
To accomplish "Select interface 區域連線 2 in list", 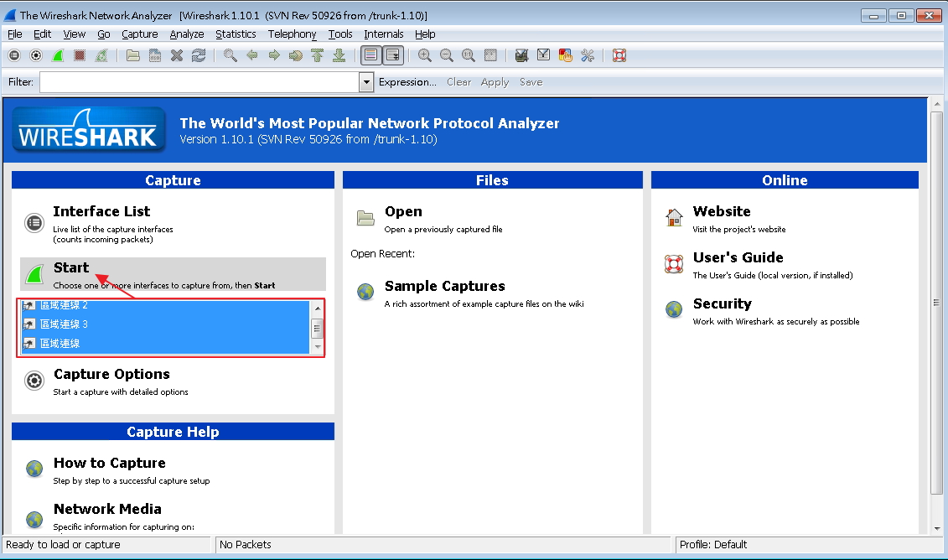I will pos(166,305).
